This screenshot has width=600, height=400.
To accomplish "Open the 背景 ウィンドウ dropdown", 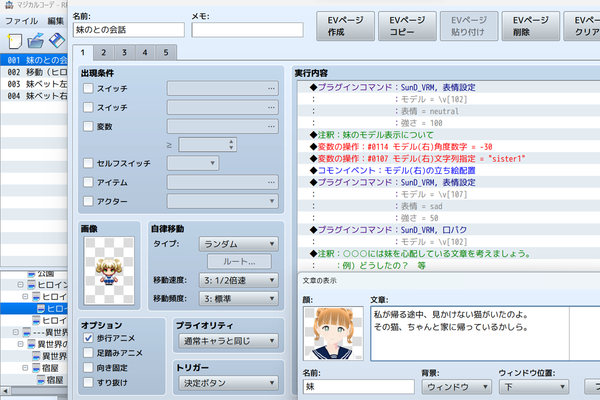I will coord(457,387).
